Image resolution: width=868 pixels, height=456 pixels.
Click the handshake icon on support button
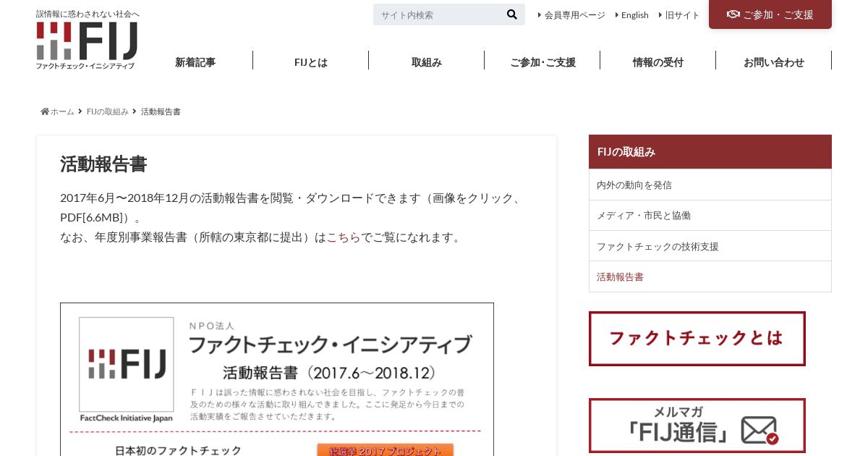tap(733, 14)
